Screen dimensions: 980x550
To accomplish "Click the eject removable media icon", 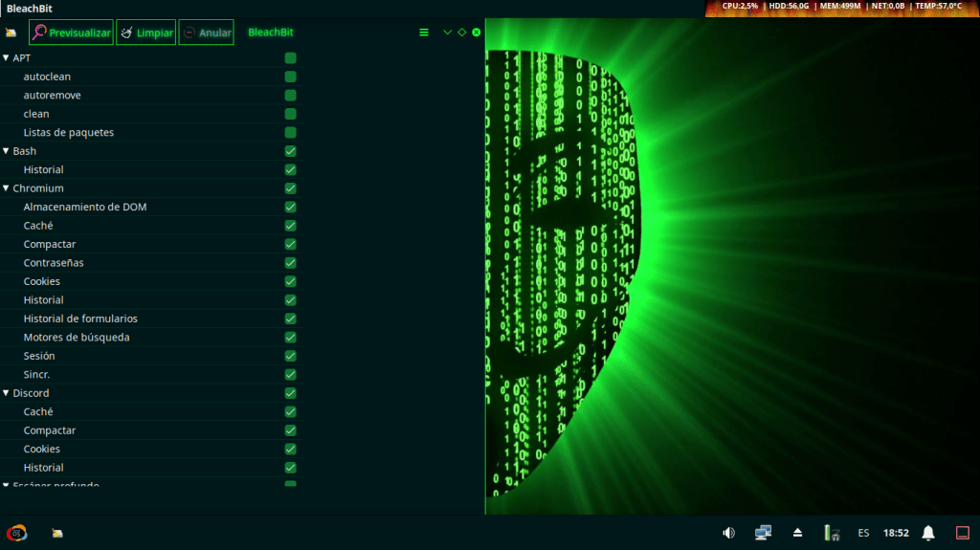I will coord(797,533).
